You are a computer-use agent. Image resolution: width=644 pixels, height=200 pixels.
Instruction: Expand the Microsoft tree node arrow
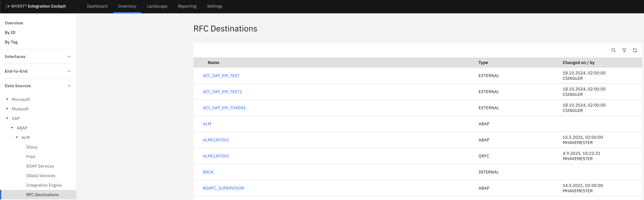click(x=7, y=99)
